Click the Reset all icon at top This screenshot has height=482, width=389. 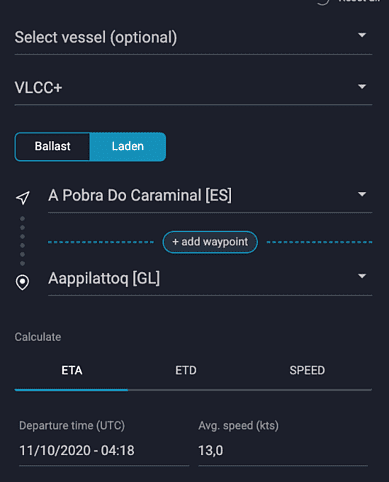[x=323, y=2]
